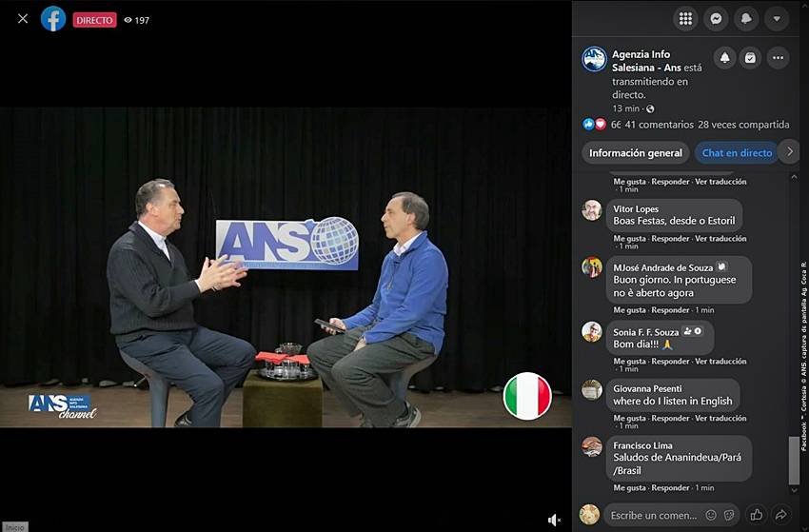This screenshot has width=809, height=532.
Task: Click the Inicio button at bottom left
Action: tap(14, 527)
